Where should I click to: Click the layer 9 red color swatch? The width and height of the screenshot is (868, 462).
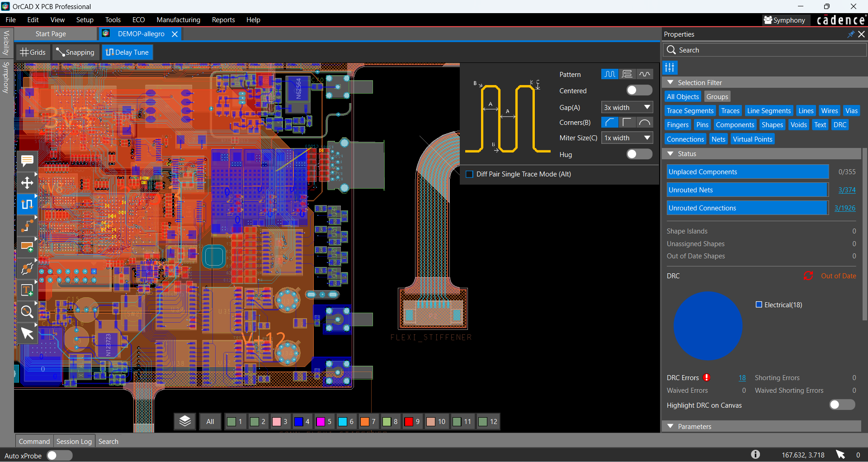[x=409, y=422]
